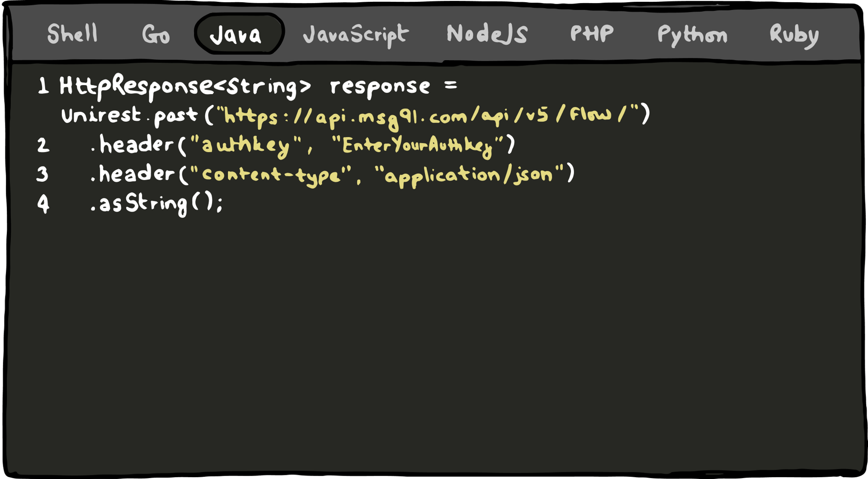Switch to the Ruby tab
The image size is (868, 479).
(x=794, y=35)
